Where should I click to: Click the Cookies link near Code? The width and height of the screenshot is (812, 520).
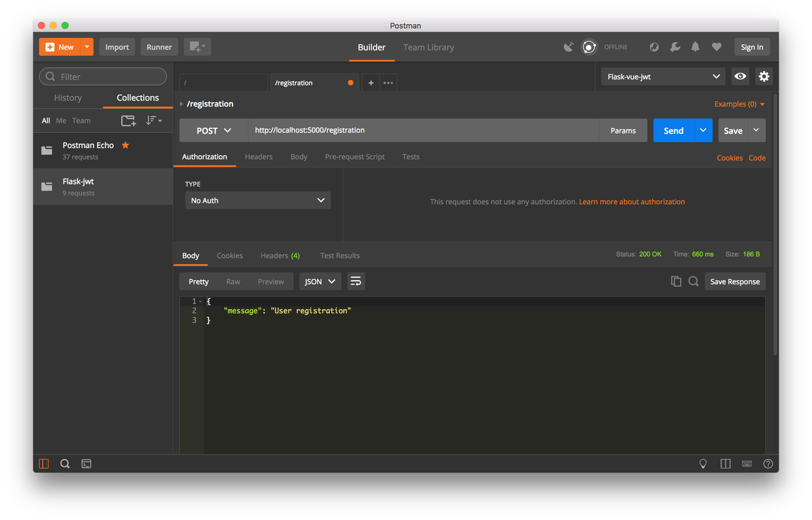click(x=730, y=158)
